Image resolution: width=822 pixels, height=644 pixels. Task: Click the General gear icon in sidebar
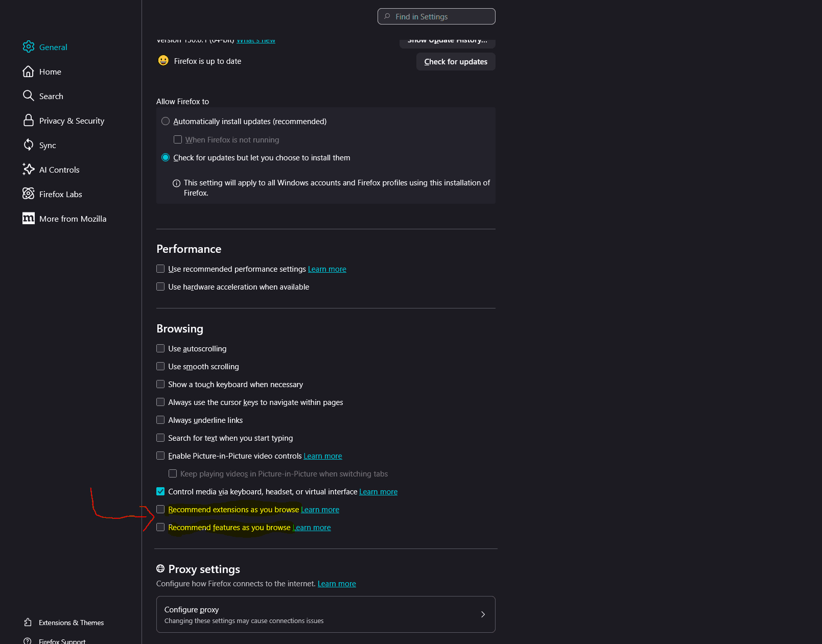click(29, 47)
